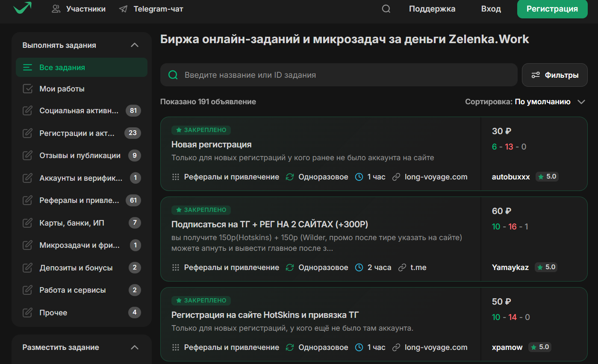Click the Социальная активность edit icon
This screenshot has width=598, height=364.
[x=28, y=111]
